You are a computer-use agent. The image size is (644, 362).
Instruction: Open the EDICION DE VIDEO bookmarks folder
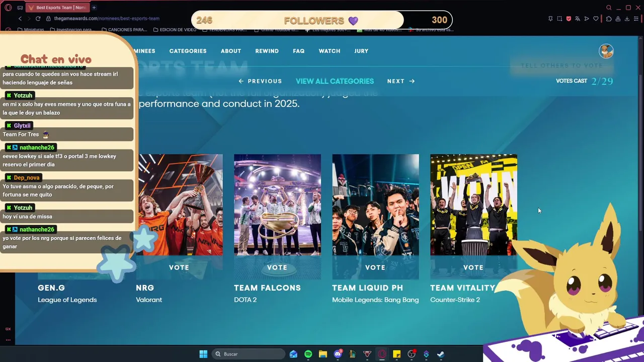coord(175,30)
